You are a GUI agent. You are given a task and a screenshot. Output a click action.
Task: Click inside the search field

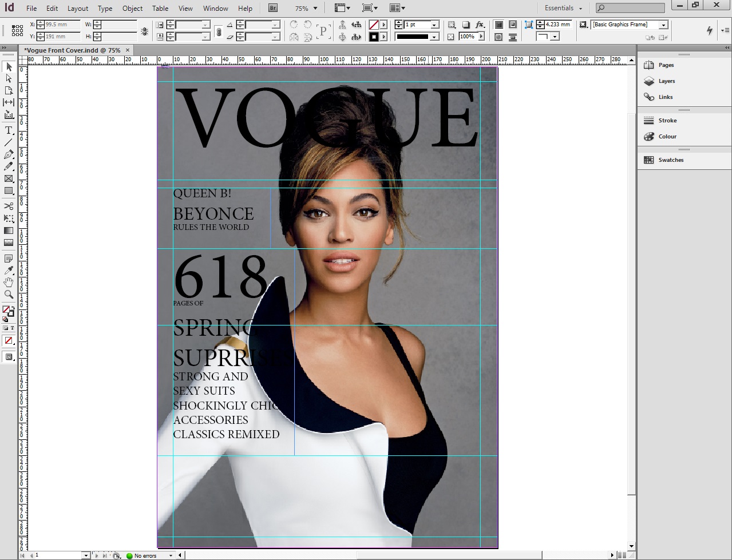(x=628, y=8)
